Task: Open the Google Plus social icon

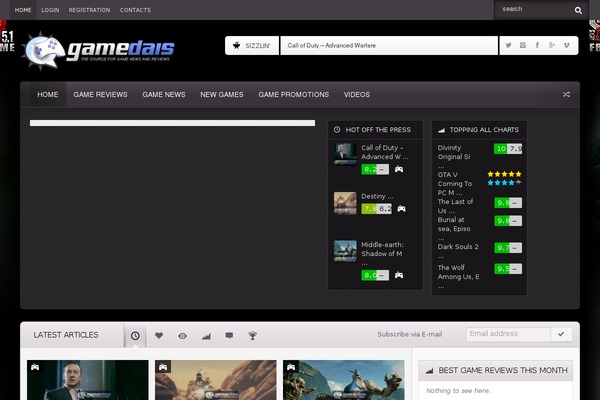Action: [x=551, y=45]
